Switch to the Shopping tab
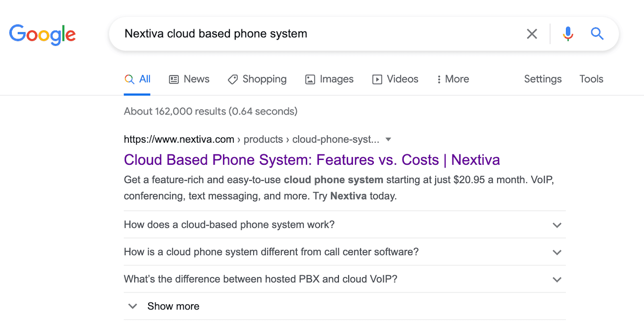 coord(257,79)
